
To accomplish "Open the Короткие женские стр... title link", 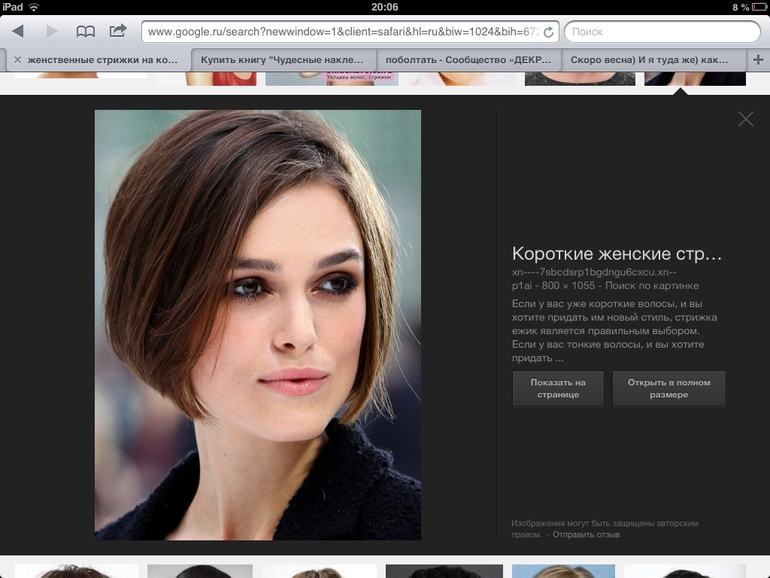I will point(616,253).
